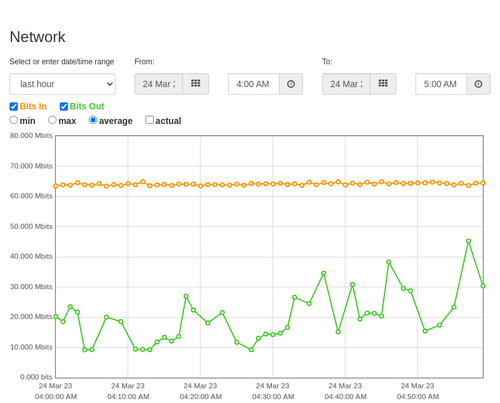Open the From date calendar picker
Screen dimensions: 500x403
pos(196,84)
